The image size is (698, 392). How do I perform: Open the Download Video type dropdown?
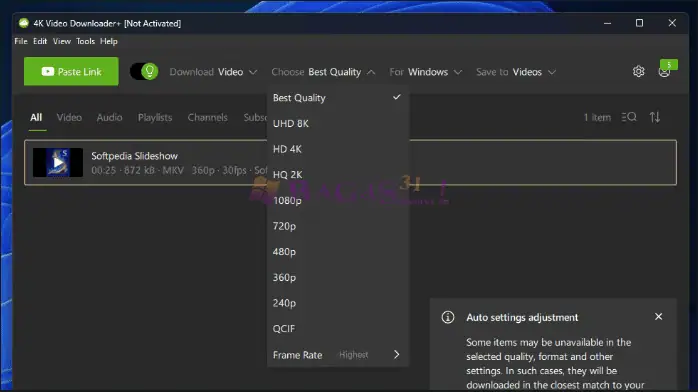pos(213,72)
